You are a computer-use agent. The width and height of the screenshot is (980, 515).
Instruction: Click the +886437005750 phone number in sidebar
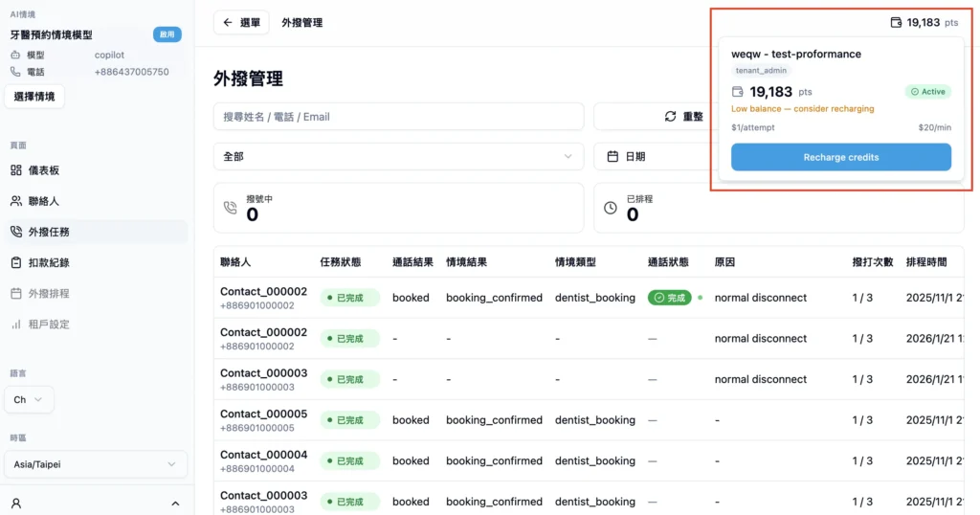(x=132, y=72)
